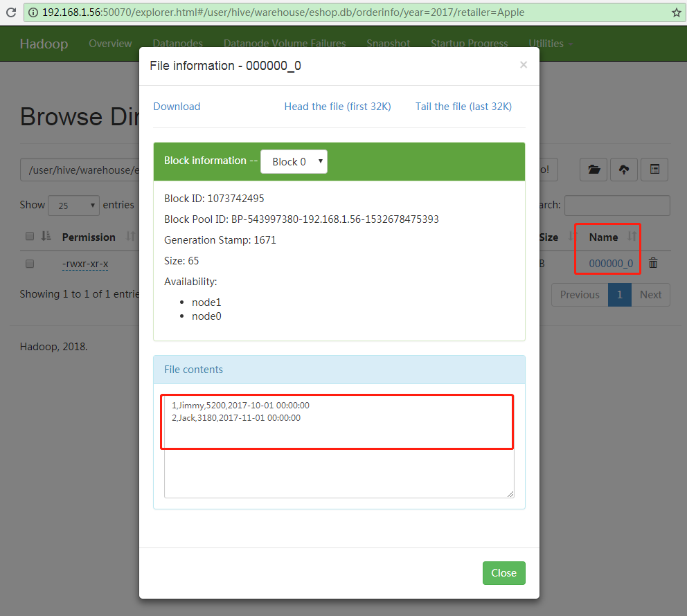Click the X icon closing File information dialog
The width and height of the screenshot is (687, 616).
(x=524, y=65)
